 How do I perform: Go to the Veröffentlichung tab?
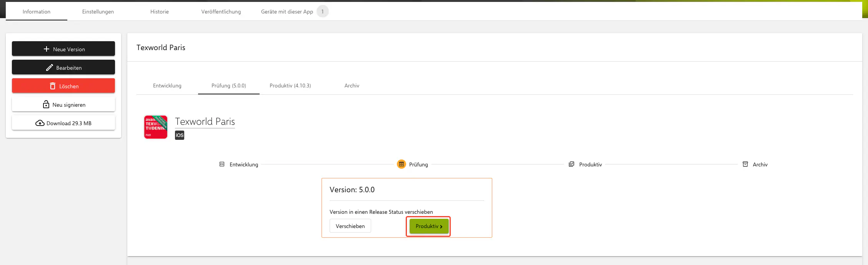221,12
